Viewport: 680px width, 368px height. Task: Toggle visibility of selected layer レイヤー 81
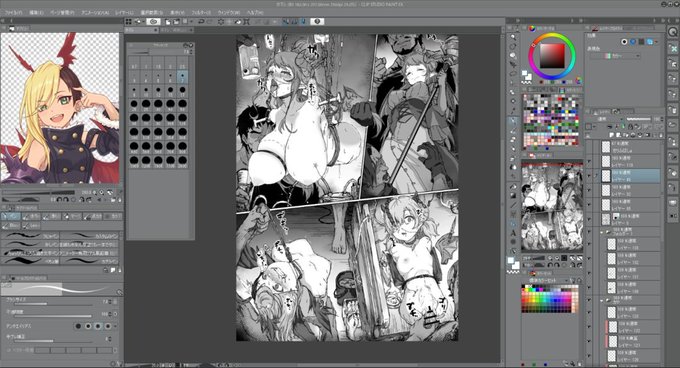pyautogui.click(x=589, y=176)
